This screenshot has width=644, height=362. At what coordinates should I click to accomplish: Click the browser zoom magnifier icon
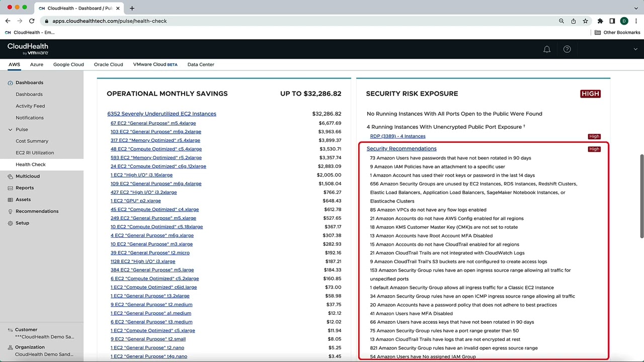pyautogui.click(x=561, y=21)
